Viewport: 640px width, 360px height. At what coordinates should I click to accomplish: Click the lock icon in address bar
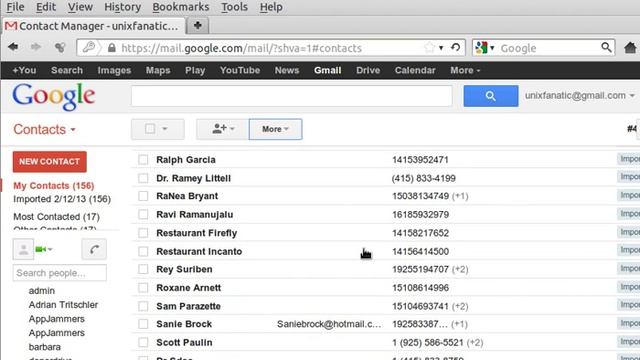point(111,48)
